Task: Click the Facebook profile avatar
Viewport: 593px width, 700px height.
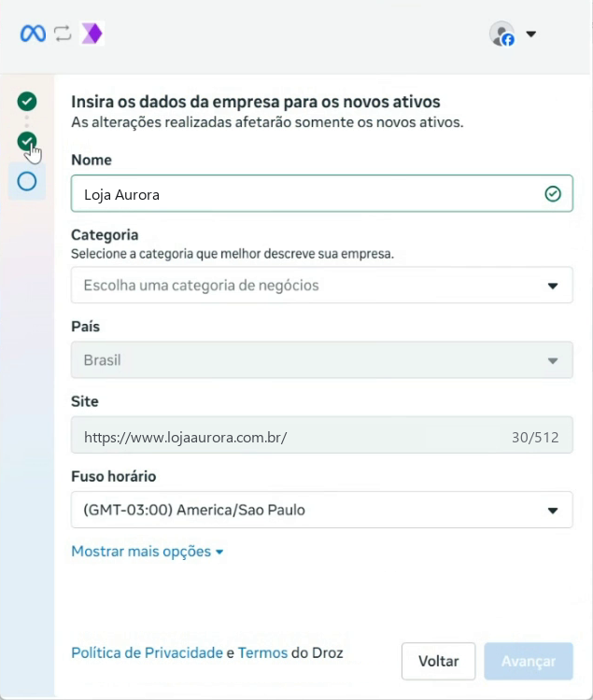Action: pos(501,34)
